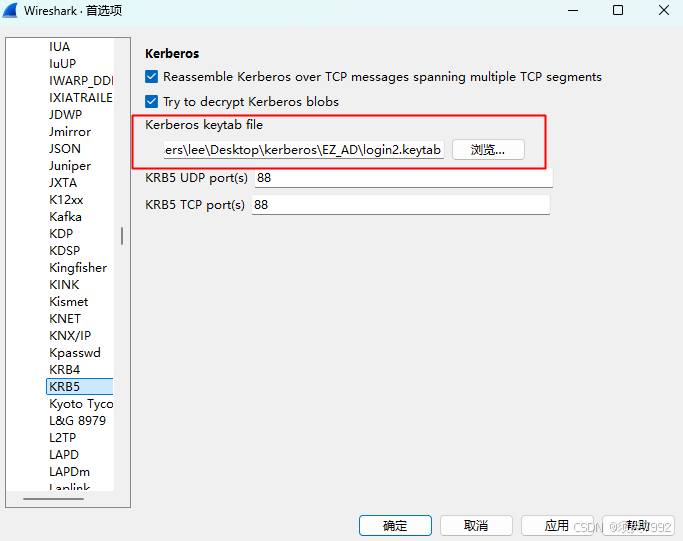
Task: Click the 浏览... browse button
Action: 488,150
